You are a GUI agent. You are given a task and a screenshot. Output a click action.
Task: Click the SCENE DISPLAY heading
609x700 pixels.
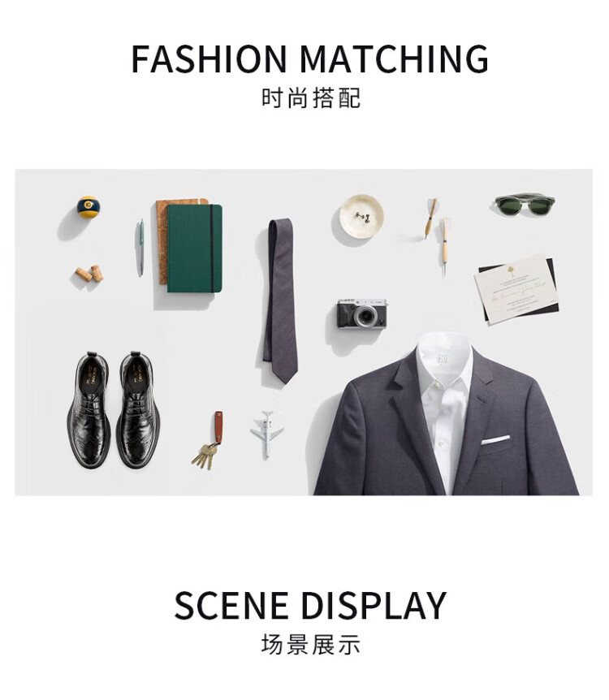click(310, 605)
